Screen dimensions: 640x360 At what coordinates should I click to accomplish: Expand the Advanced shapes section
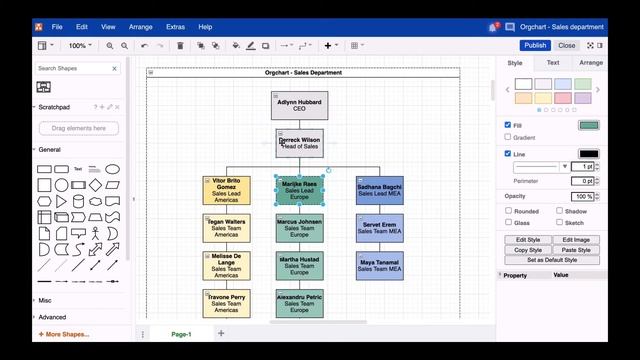point(52,317)
